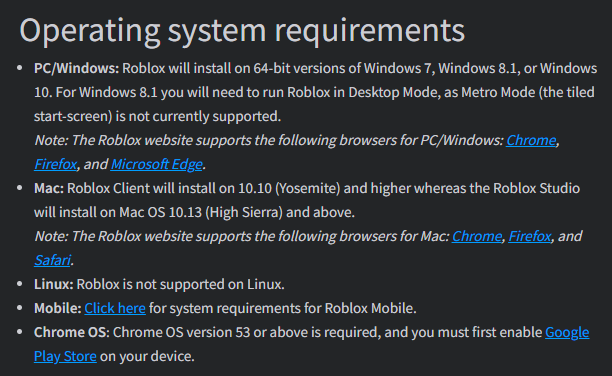
Task: Click the text 'Roblox is not supported on Linux.'
Action: pyautogui.click(x=180, y=284)
